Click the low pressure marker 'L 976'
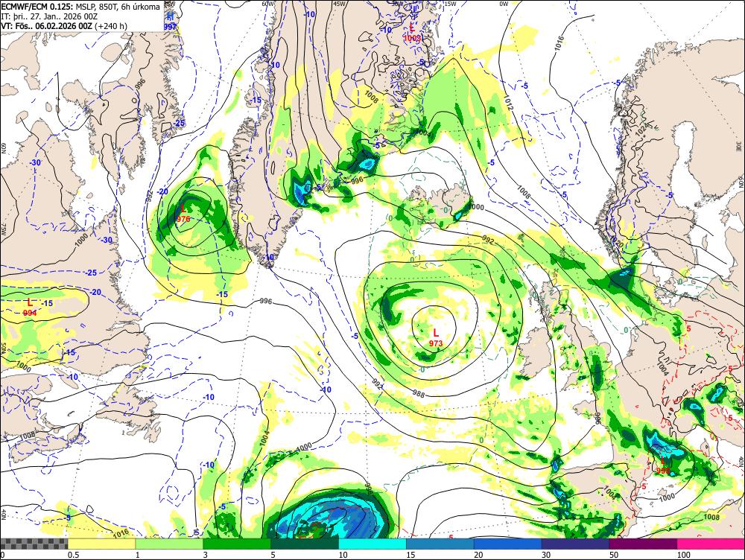Screen dimensions: 745x560 coord(183,214)
